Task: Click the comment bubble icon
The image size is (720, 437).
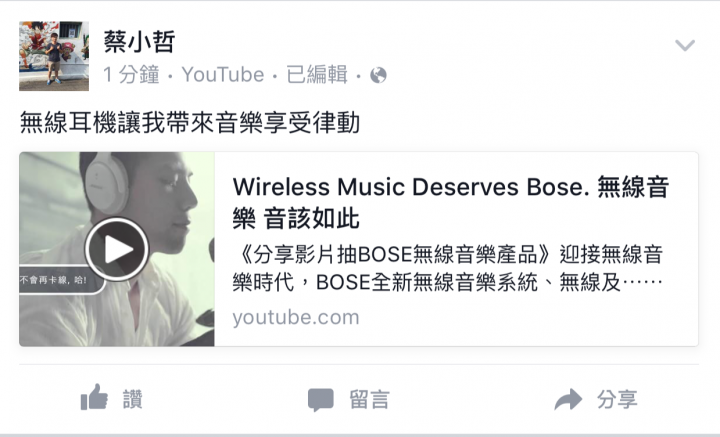Action: [321, 400]
